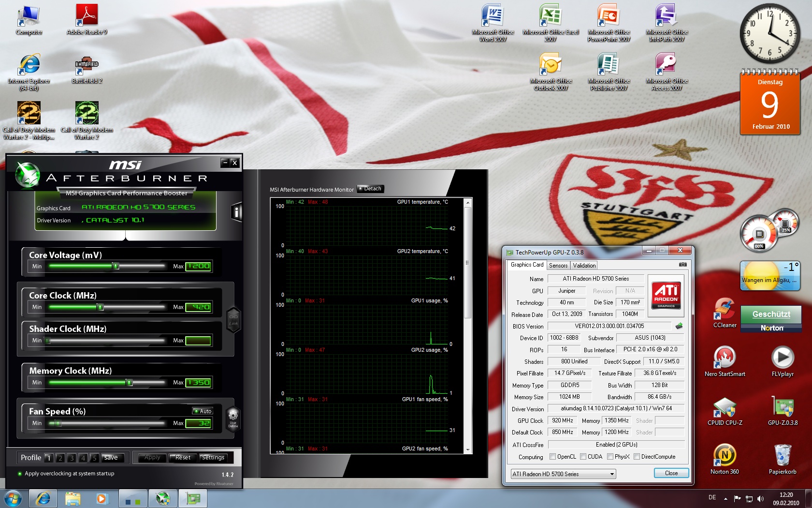812x508 pixels.
Task: Toggle the OpenCL checkbox in GPU-Z
Action: tap(552, 457)
